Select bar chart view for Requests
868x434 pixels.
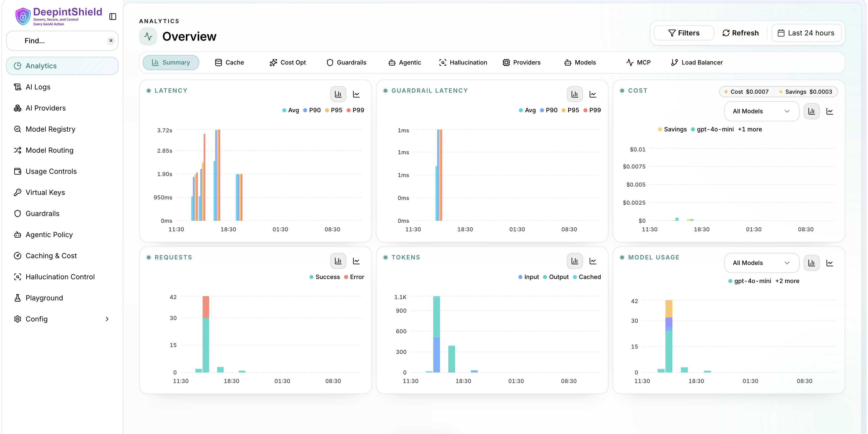338,261
